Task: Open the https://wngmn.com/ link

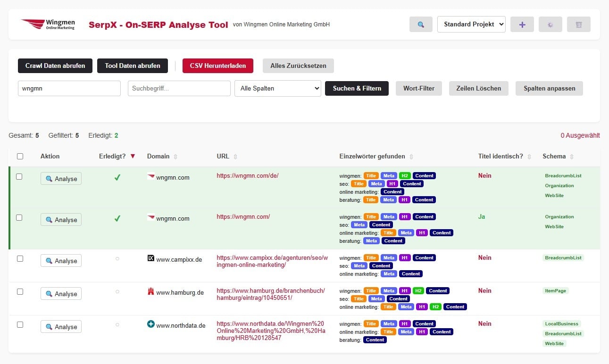Action: pyautogui.click(x=243, y=217)
